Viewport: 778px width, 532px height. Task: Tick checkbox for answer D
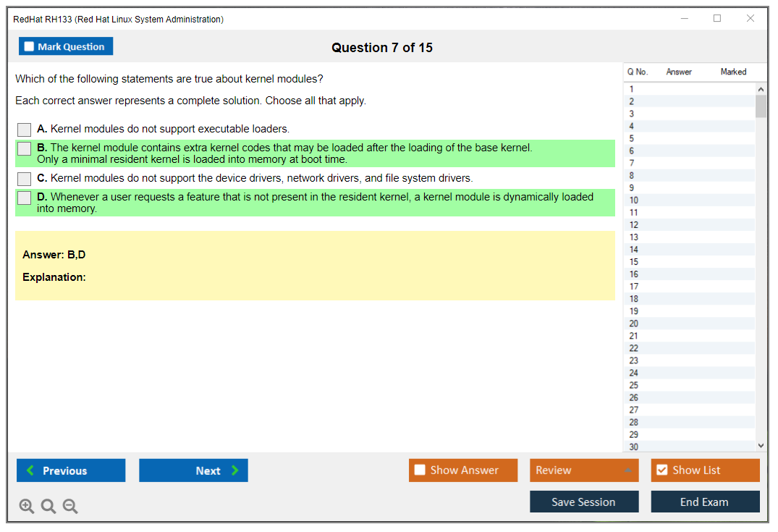pyautogui.click(x=25, y=198)
